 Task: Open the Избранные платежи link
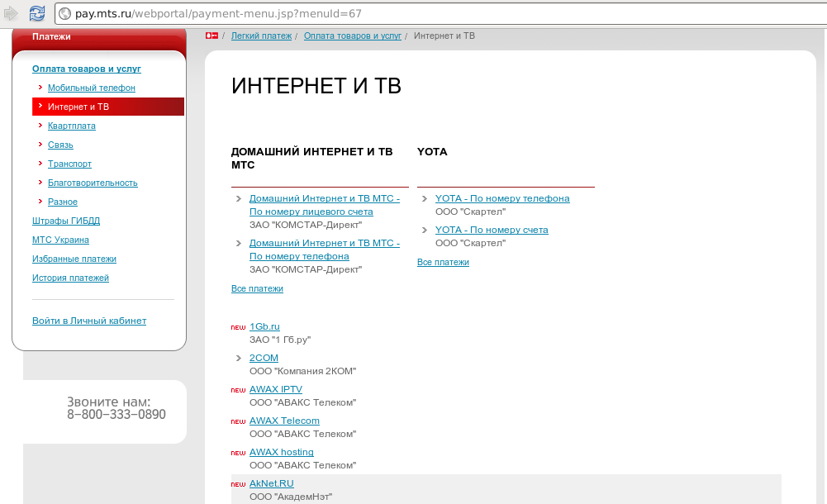pos(74,259)
